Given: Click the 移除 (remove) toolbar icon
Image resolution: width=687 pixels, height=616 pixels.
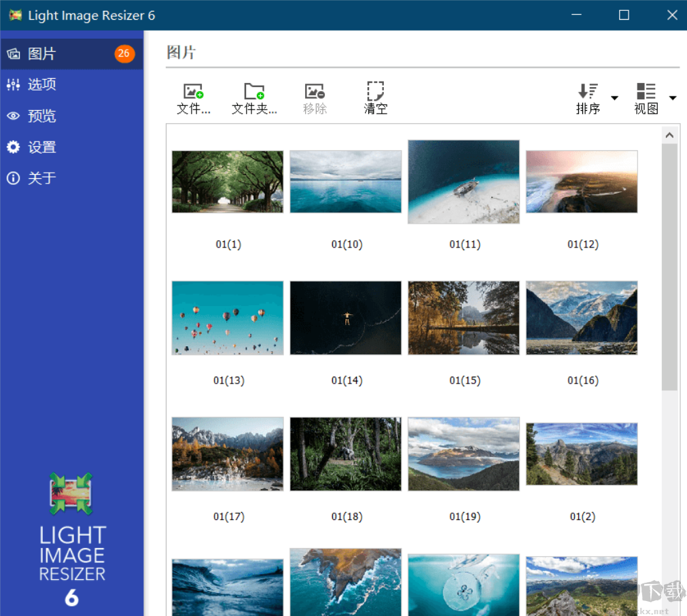Looking at the screenshot, I should pos(314,95).
